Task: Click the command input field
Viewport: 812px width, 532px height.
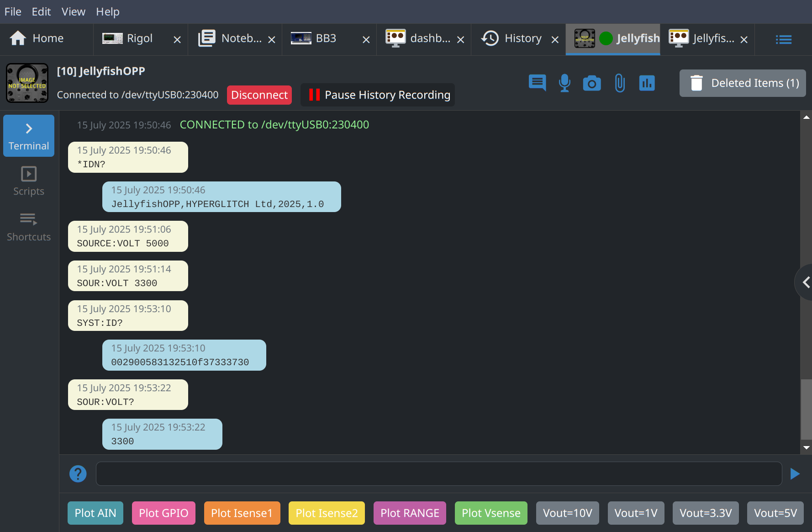Action: 438,473
